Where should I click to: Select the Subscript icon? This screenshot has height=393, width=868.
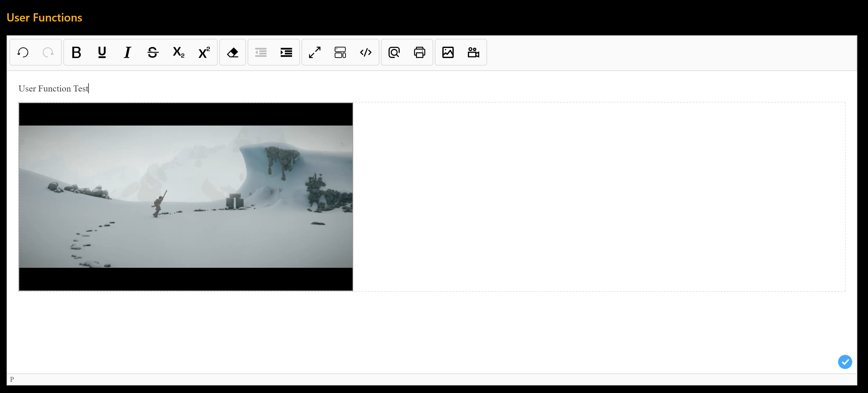(178, 52)
